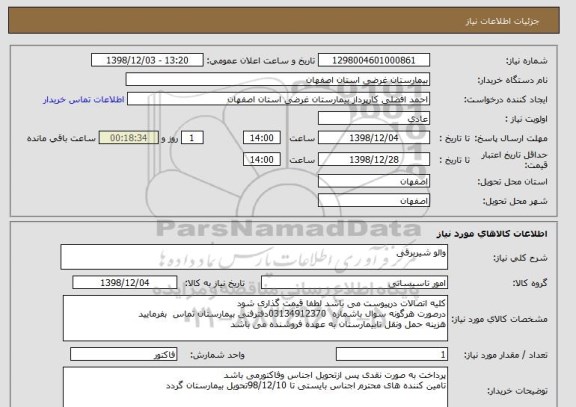Click the buyer notes text area

[255, 387]
